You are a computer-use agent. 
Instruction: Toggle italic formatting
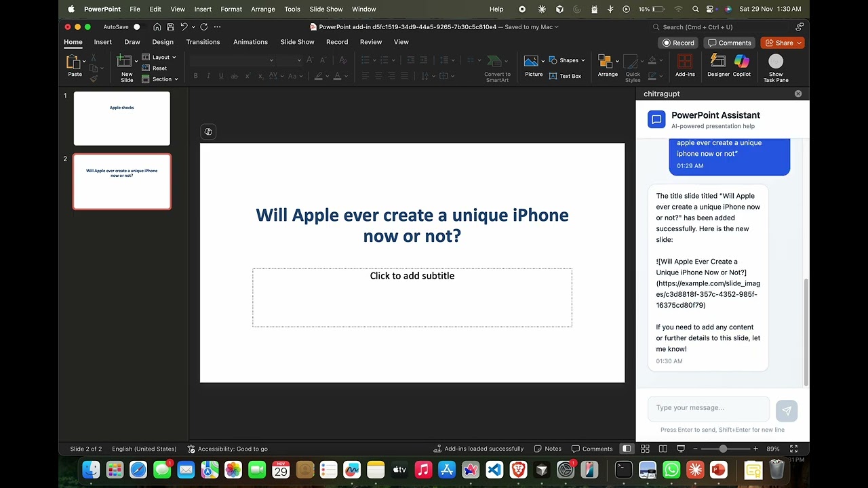pyautogui.click(x=208, y=76)
